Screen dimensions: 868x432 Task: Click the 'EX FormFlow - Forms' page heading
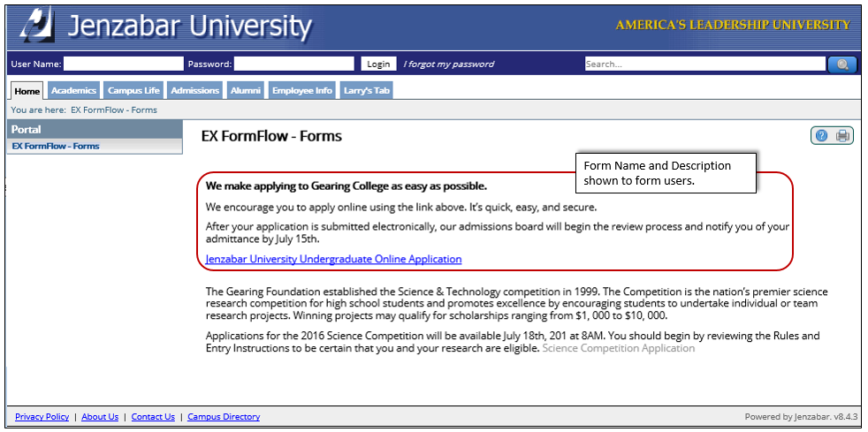coord(271,136)
